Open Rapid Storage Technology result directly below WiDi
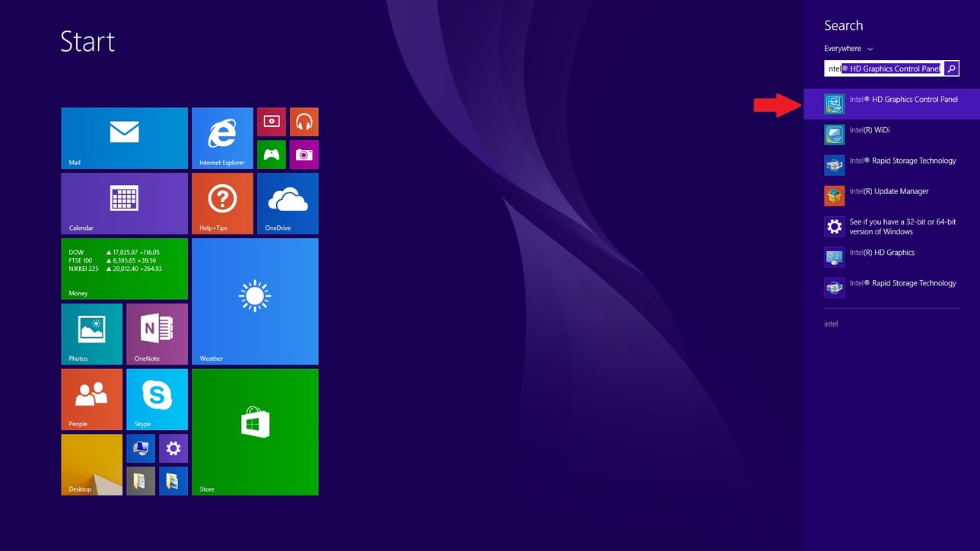This screenshot has height=551, width=980. [x=892, y=165]
